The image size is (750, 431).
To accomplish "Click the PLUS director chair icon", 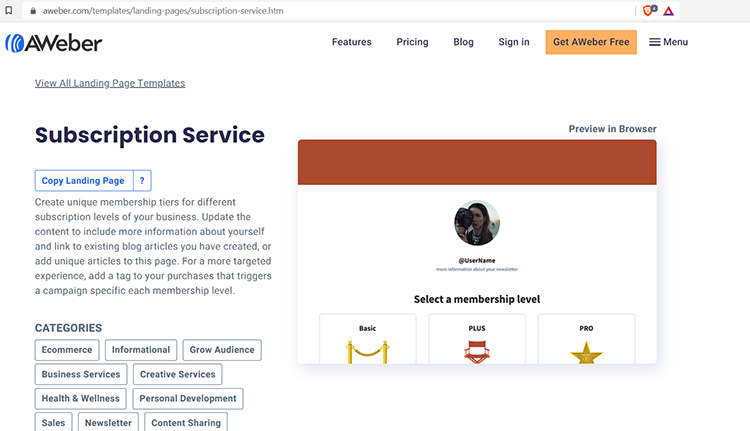I will tap(477, 352).
